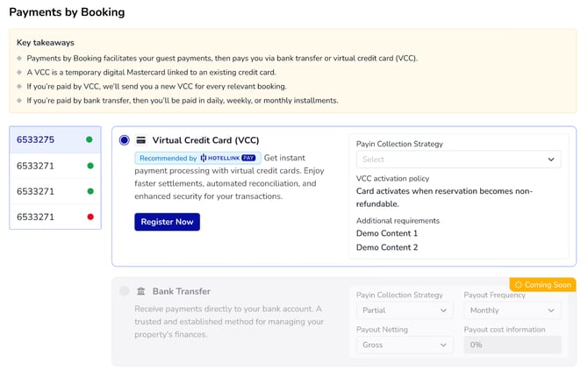
Task: Click the green status dot next to 6533275
Action: [x=89, y=139]
